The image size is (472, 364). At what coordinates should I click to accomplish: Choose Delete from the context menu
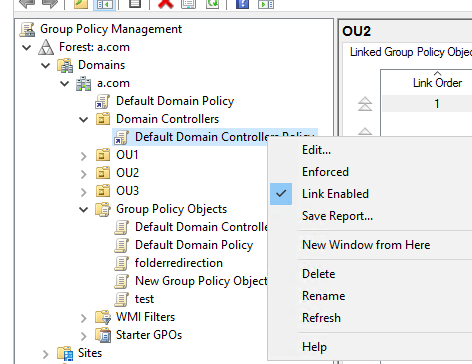[319, 274]
